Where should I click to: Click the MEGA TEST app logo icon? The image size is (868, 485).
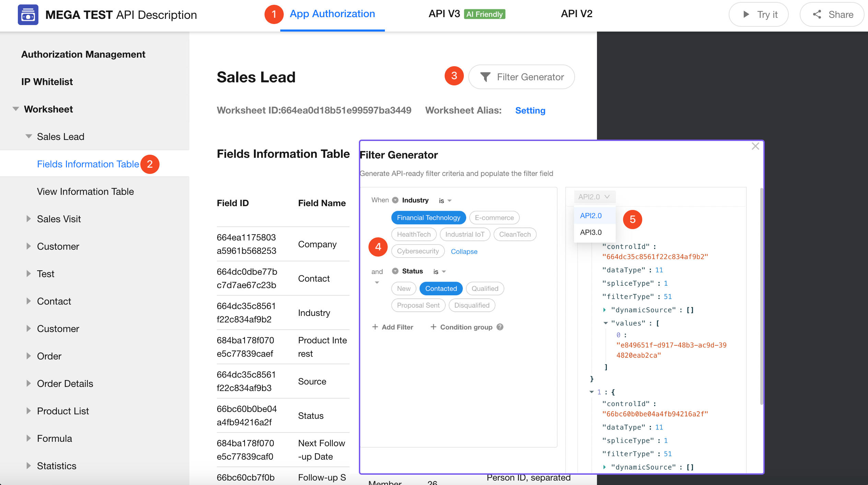coord(28,15)
